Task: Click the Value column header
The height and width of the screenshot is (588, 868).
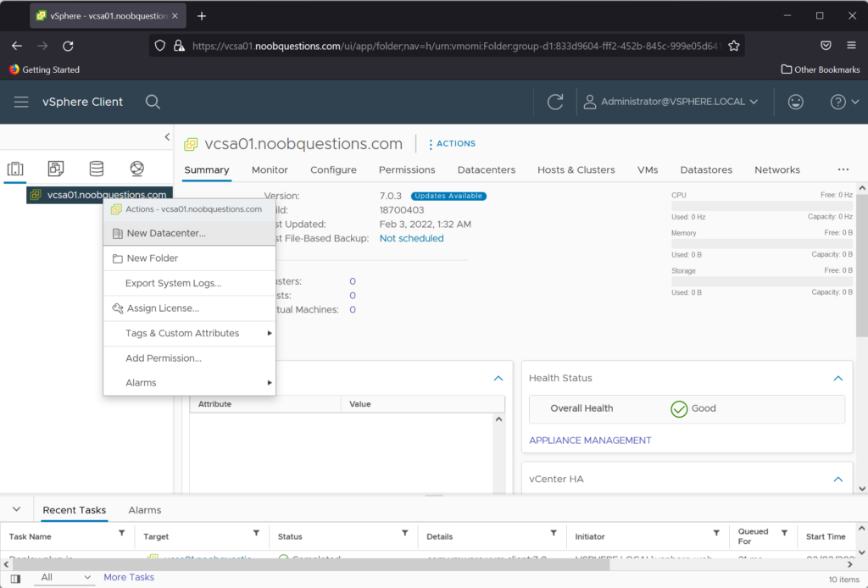Action: pos(423,404)
